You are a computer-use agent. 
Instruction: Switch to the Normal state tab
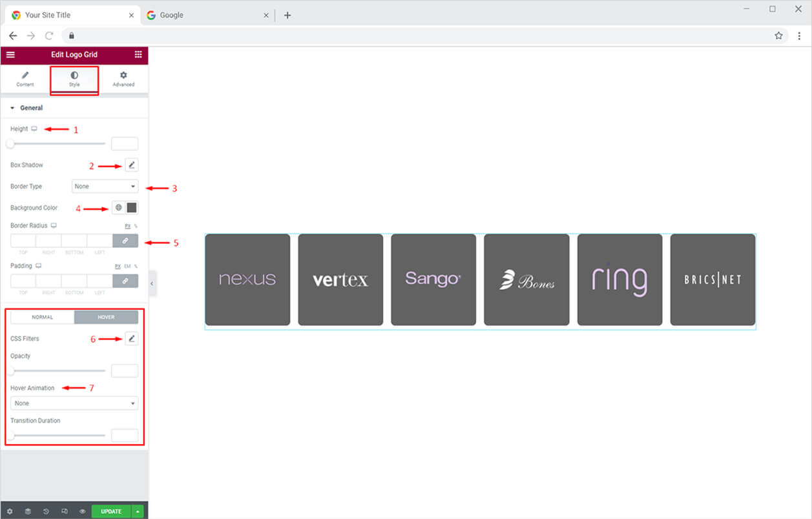point(43,317)
